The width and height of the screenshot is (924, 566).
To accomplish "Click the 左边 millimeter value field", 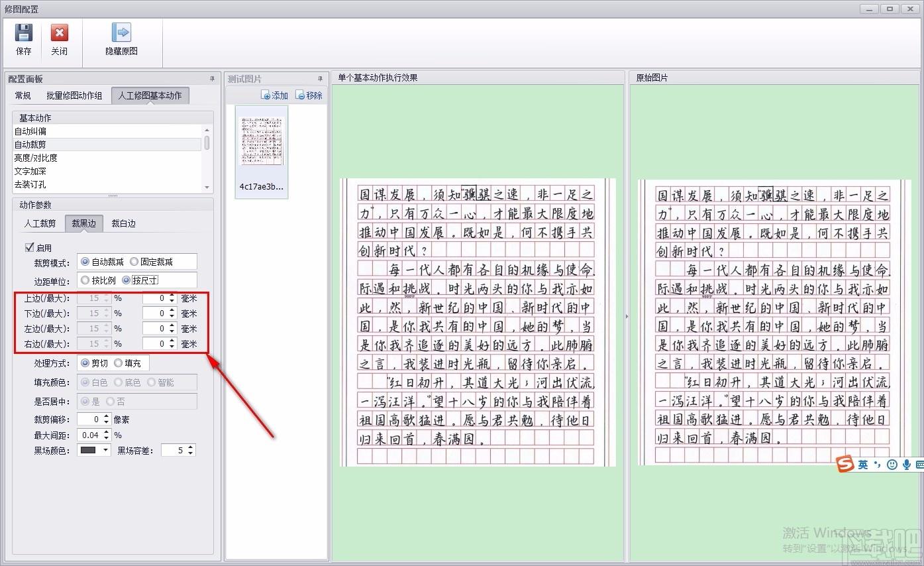I will coord(156,329).
